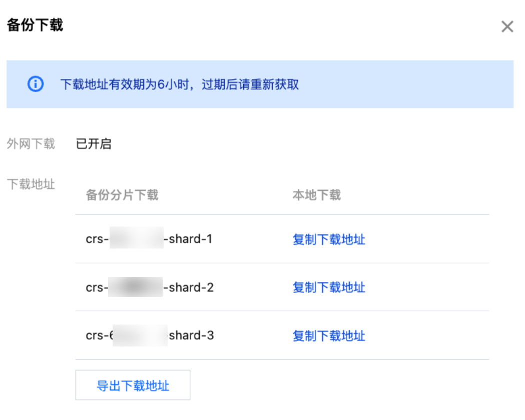This screenshot has width=525, height=420.
Task: Close the 备份下载 dialog
Action: pyautogui.click(x=507, y=27)
